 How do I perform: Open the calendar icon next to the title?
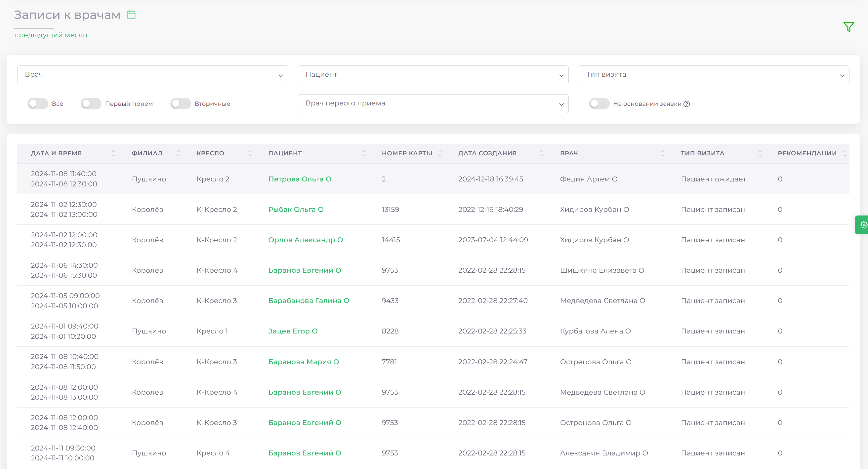point(131,15)
